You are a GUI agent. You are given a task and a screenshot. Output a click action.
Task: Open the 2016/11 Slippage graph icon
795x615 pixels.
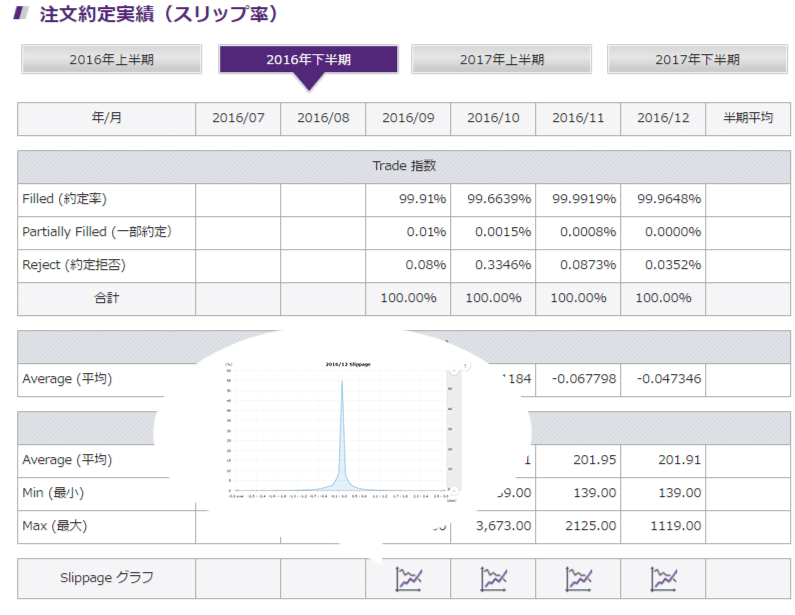[x=579, y=579]
